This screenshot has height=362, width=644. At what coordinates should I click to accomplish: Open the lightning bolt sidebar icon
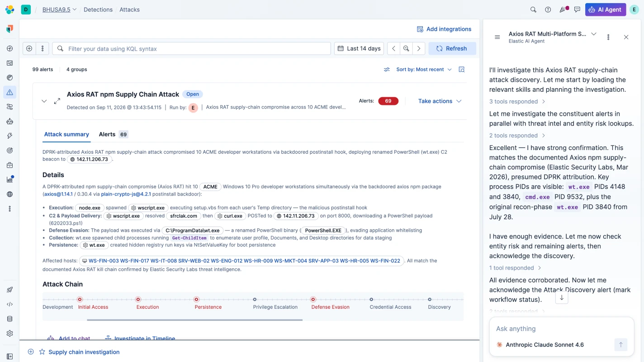(x=10, y=136)
